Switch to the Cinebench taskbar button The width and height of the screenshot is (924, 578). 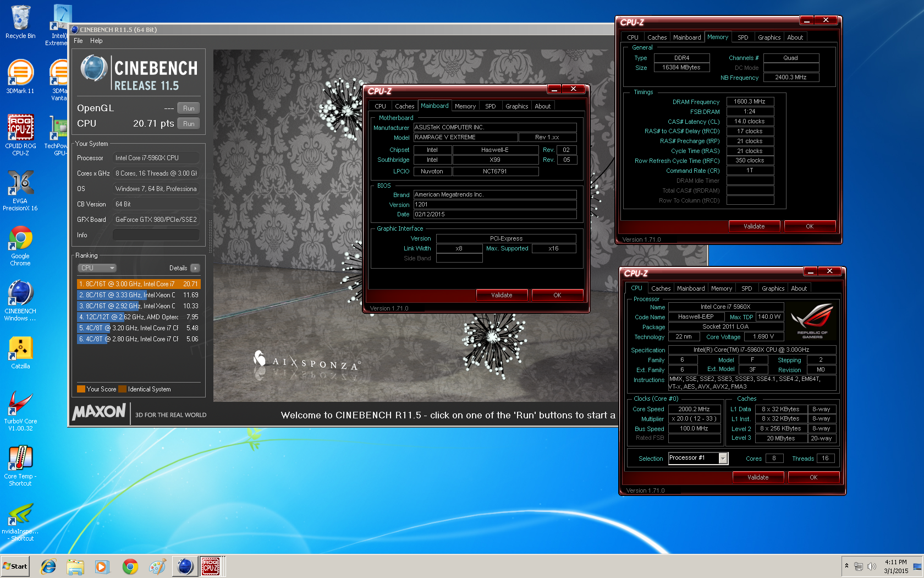coord(185,566)
